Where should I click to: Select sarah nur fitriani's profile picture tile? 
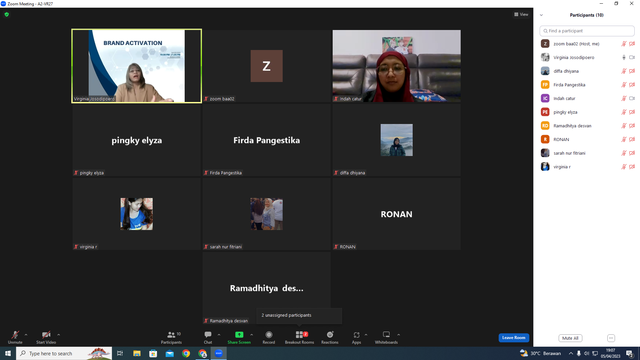(x=267, y=214)
